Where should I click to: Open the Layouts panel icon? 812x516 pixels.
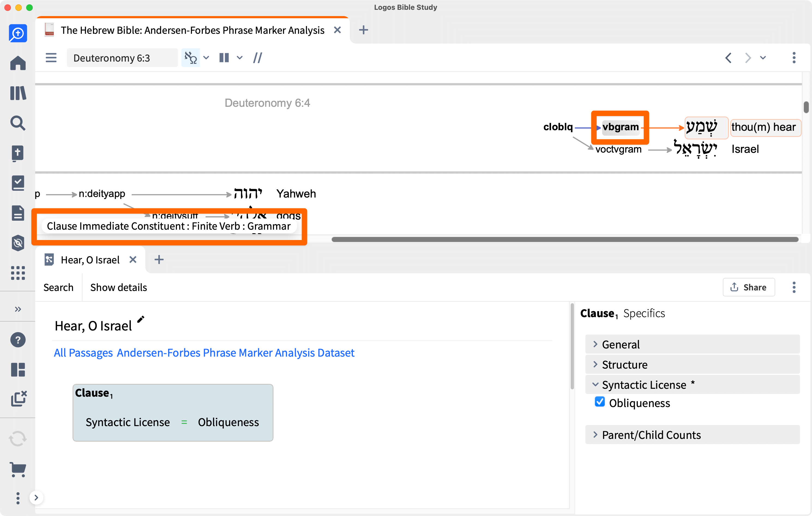tap(18, 369)
